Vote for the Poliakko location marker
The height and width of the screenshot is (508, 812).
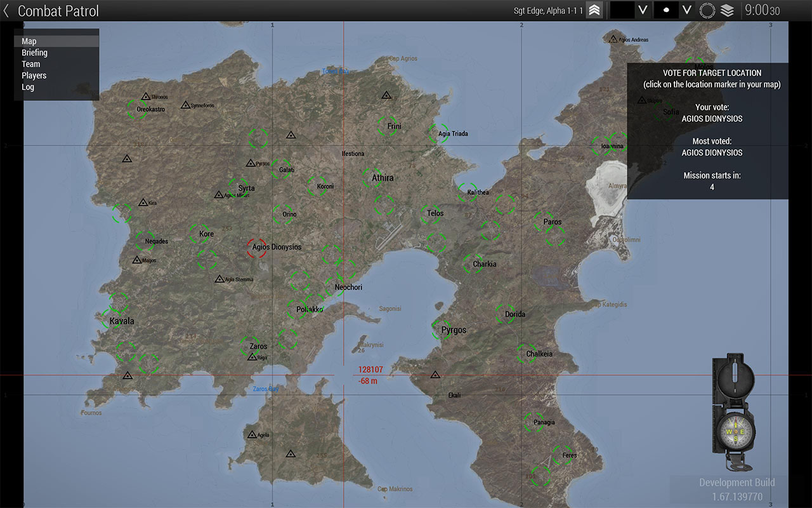pos(297,309)
